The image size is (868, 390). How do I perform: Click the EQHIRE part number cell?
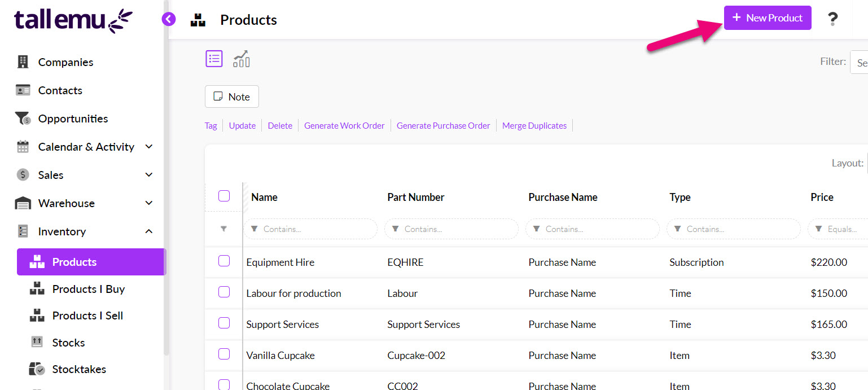405,262
